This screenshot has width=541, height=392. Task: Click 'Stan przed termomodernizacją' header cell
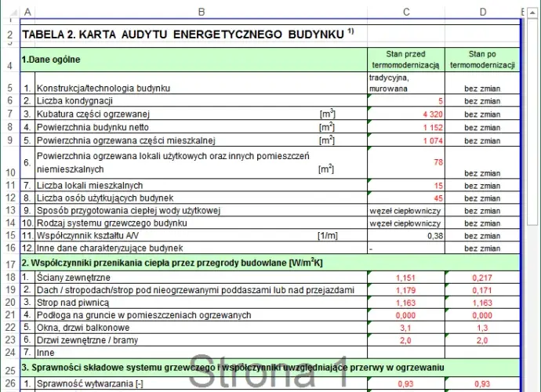[406, 60]
